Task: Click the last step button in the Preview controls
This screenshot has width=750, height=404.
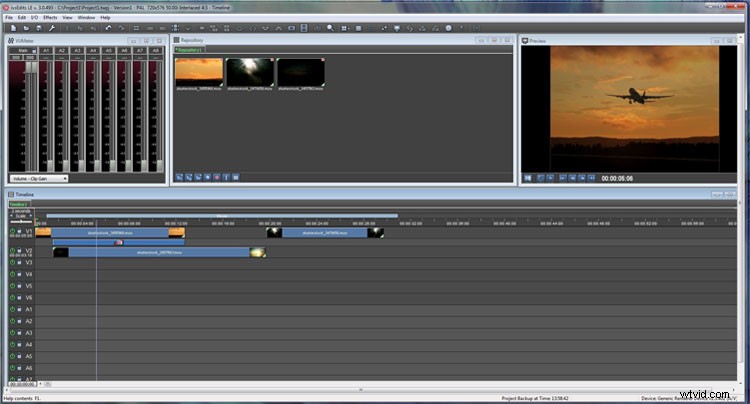Action: pos(592,178)
